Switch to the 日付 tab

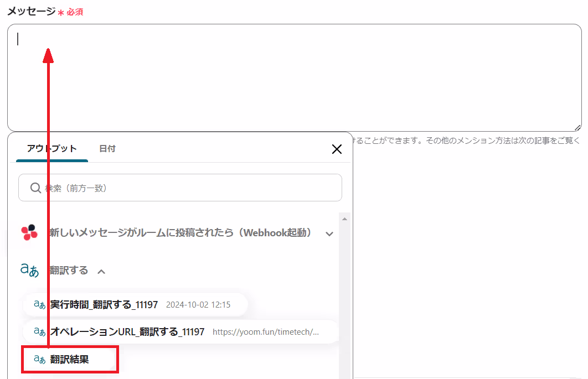[107, 149]
